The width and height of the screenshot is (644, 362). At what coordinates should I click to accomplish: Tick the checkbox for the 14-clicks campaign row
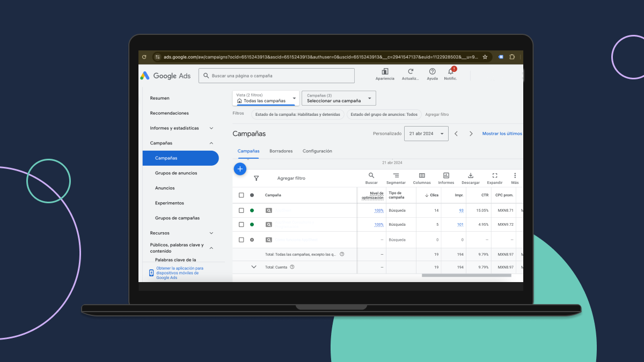pyautogui.click(x=241, y=210)
